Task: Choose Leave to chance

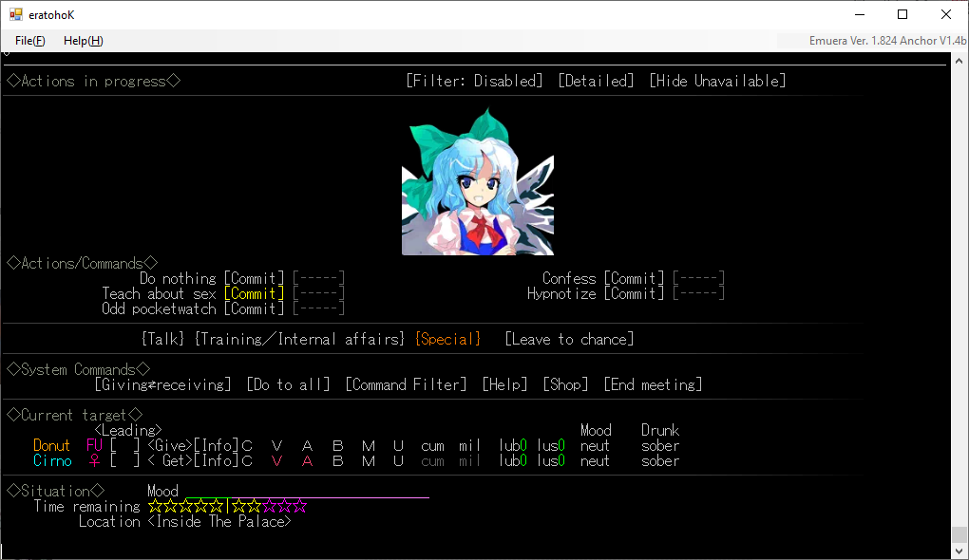Action: click(569, 339)
